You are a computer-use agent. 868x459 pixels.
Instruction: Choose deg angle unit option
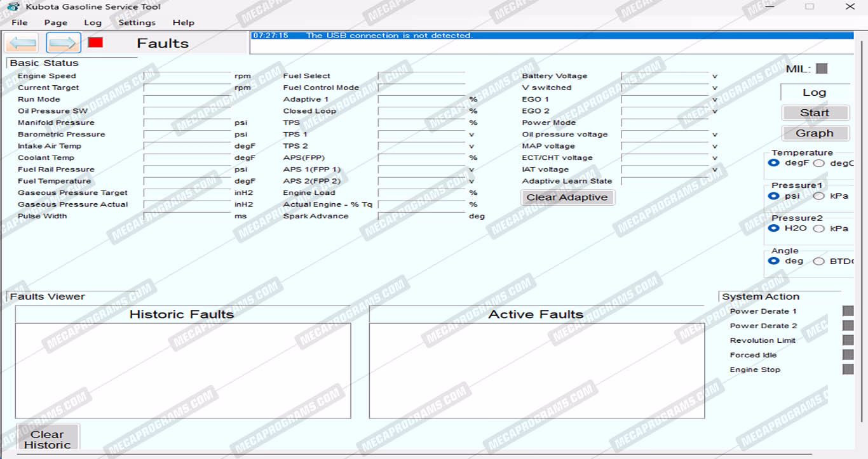point(774,261)
